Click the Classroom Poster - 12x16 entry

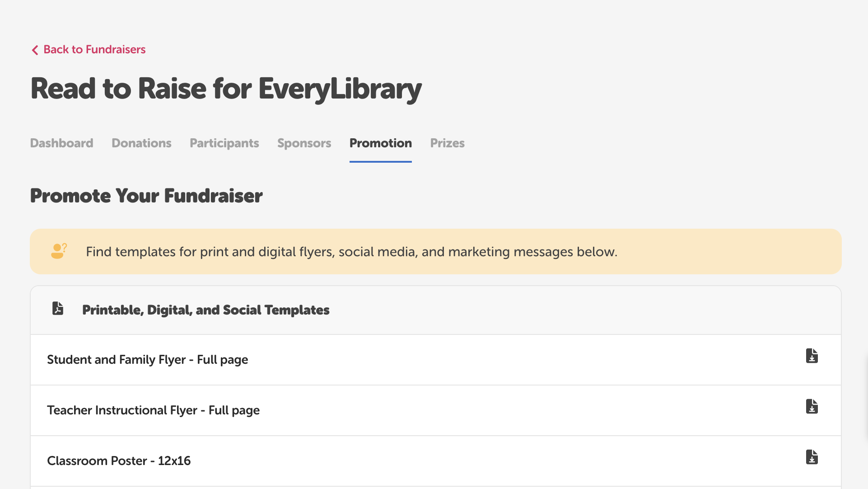[x=119, y=461]
